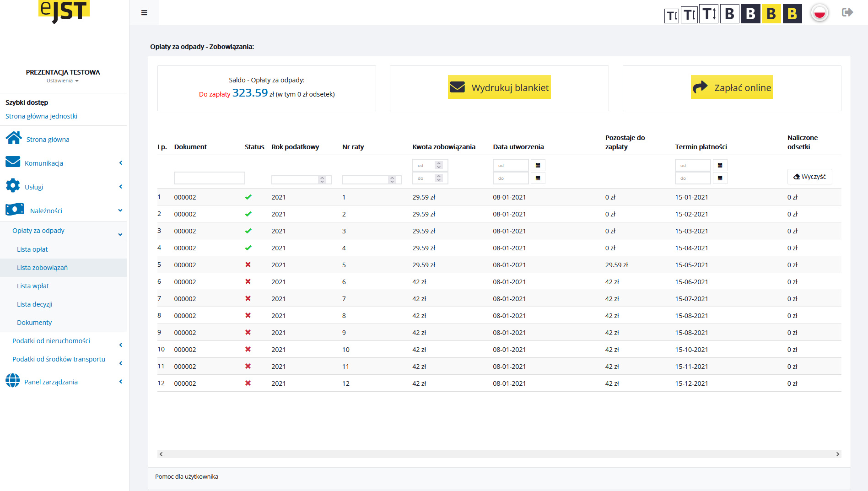Enable black on yellow contrast mode
The width and height of the screenshot is (868, 491).
[x=771, y=14]
